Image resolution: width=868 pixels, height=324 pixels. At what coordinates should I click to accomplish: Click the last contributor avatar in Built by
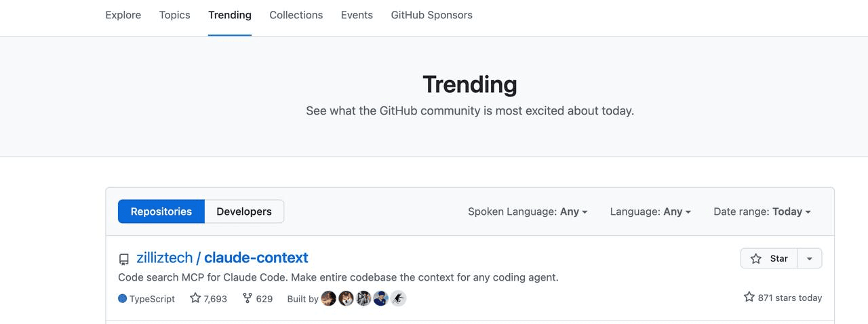coord(398,298)
